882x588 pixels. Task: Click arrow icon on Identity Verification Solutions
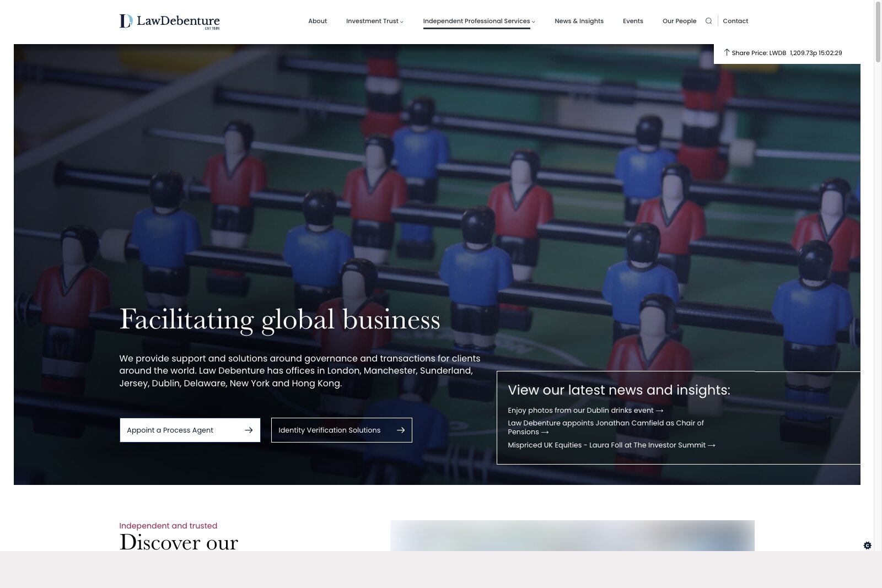[401, 430]
